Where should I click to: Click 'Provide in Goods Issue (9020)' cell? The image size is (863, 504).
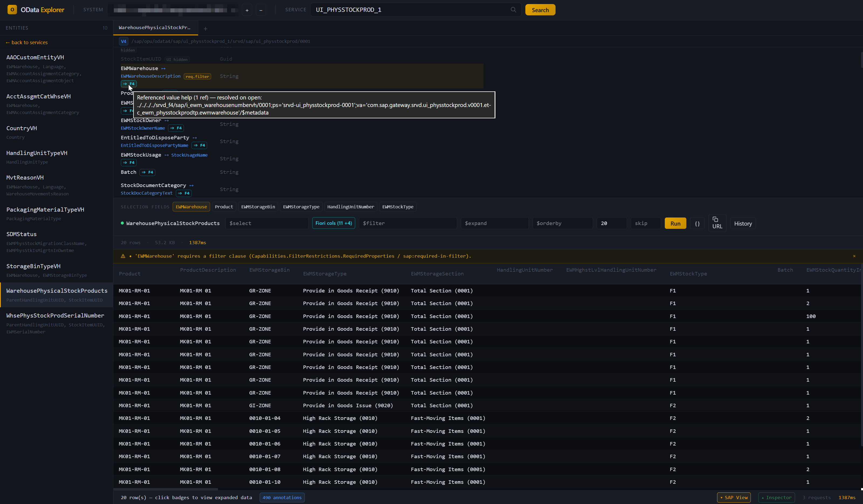click(348, 405)
